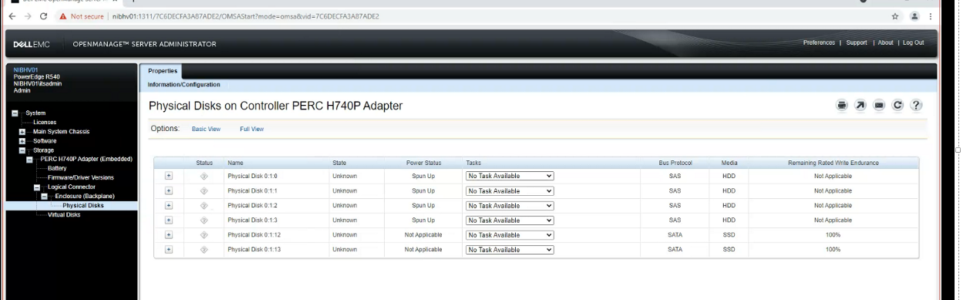This screenshot has height=300, width=980.
Task: Click the status icon for Physical Disk 0:1:13
Action: (204, 249)
